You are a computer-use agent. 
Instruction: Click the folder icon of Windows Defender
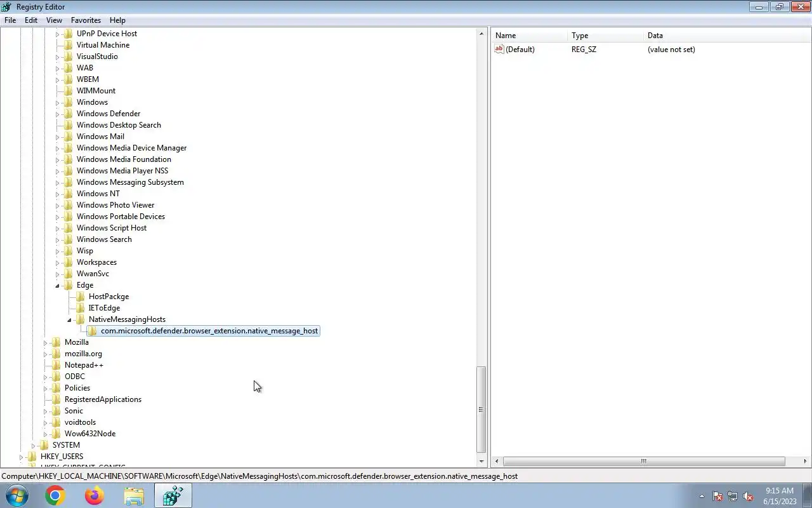(x=69, y=114)
